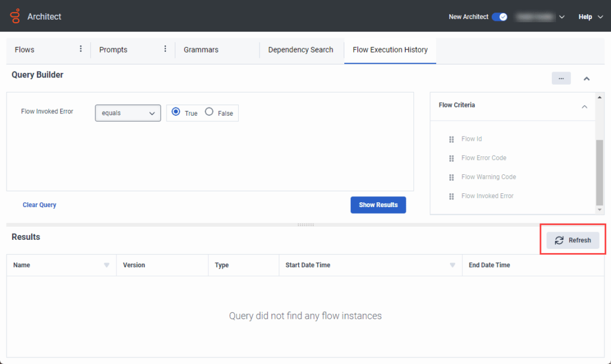Open the Name column filter dropdown
Image resolution: width=611 pixels, height=364 pixels.
click(107, 265)
